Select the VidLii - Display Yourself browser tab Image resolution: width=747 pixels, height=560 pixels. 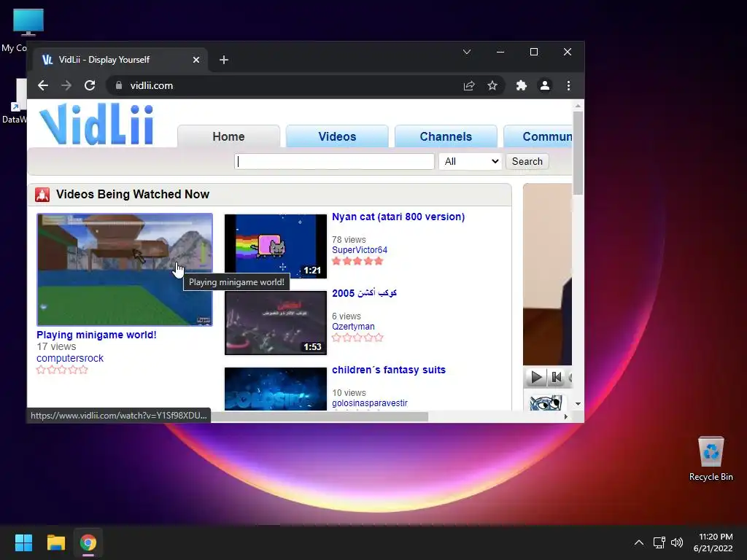[x=120, y=60]
